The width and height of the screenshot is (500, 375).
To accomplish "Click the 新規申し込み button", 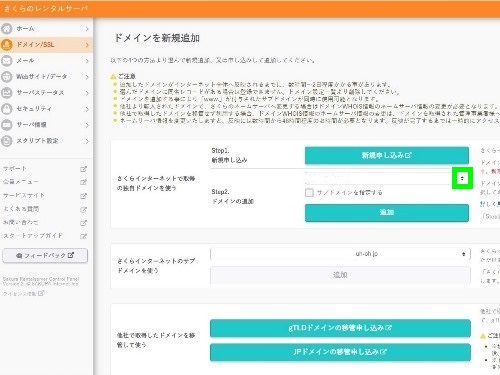I will 387,155.
